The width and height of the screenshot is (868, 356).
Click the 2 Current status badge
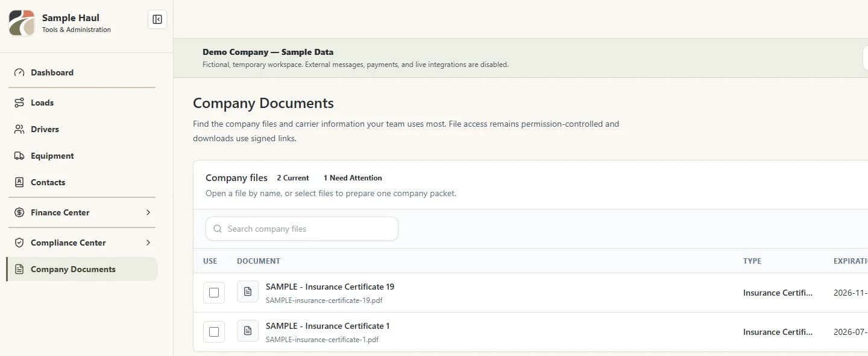[293, 178]
